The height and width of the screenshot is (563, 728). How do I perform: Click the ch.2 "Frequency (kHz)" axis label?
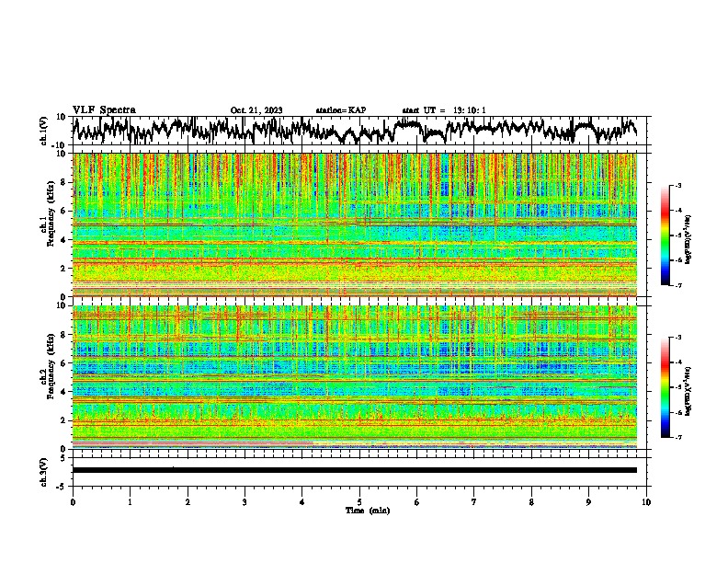coord(50,366)
